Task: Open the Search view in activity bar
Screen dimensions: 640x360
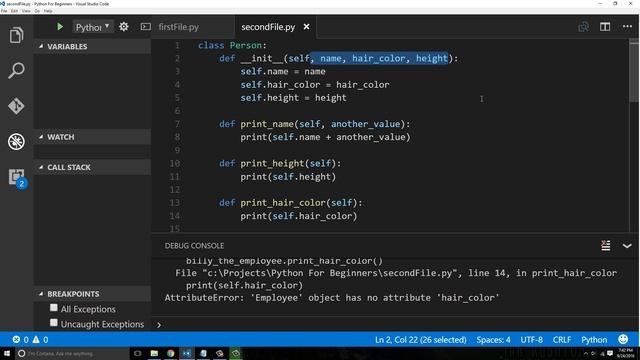Action: pyautogui.click(x=16, y=71)
